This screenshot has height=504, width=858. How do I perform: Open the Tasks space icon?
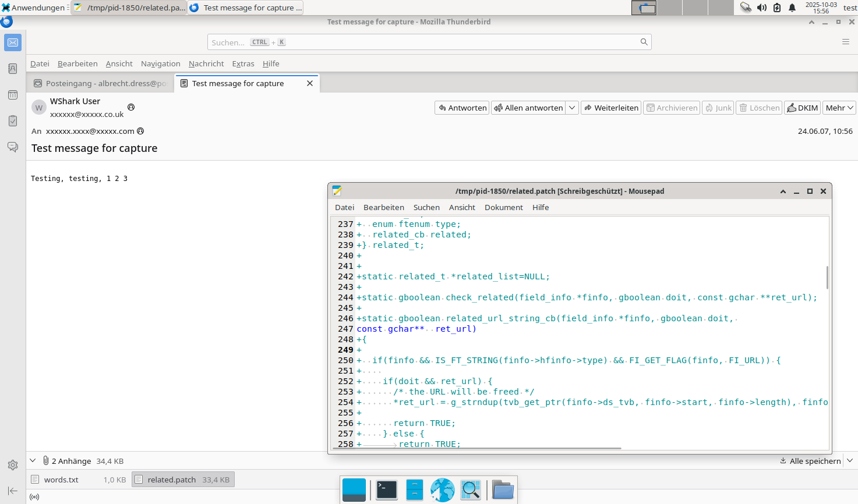point(13,121)
